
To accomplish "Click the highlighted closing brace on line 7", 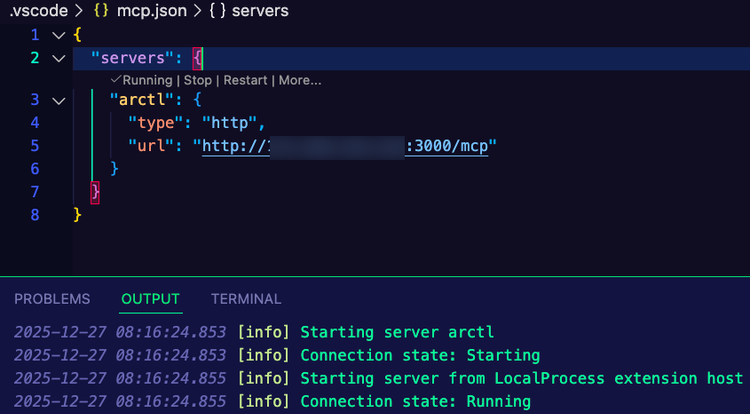I will (95, 192).
